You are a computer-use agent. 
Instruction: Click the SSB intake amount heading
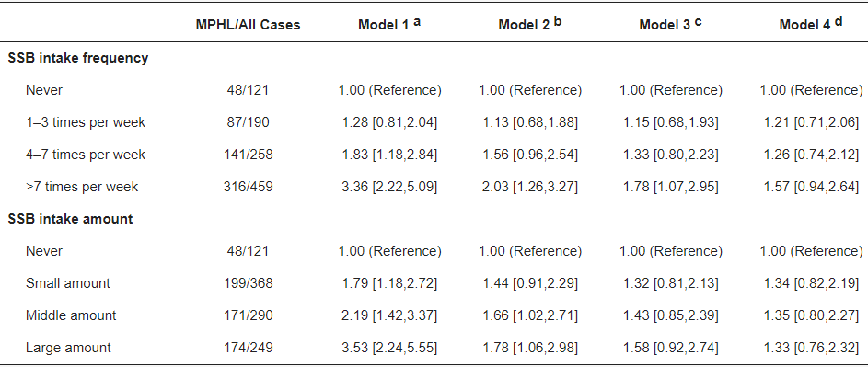(70, 219)
